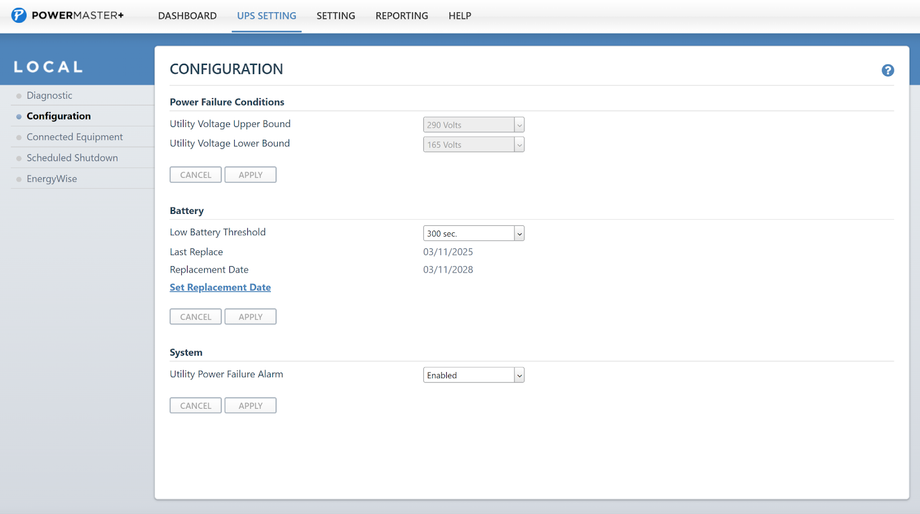Select the Help menu item
The image size is (920, 514).
[460, 16]
